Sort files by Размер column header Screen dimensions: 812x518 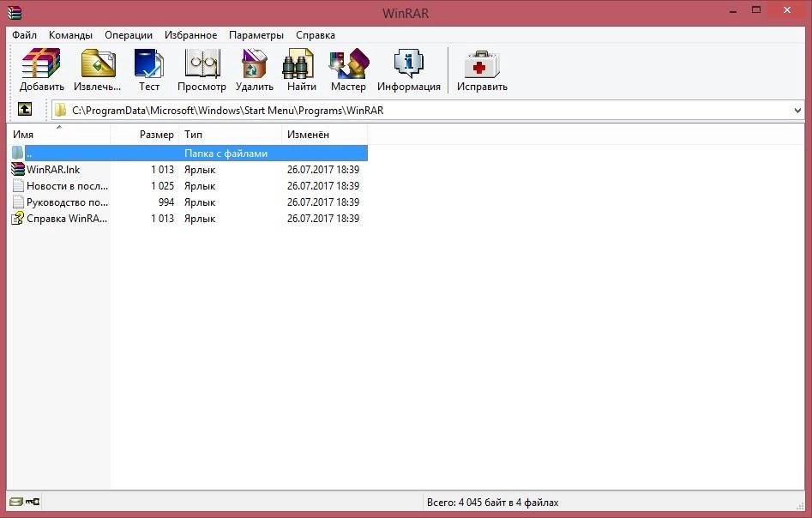click(x=145, y=134)
